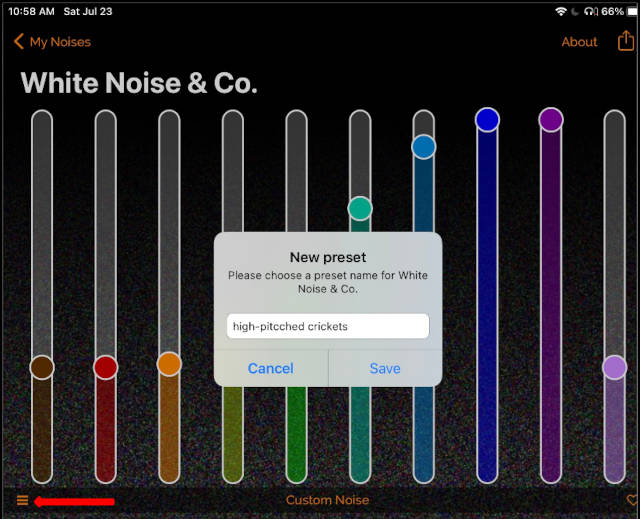Click the brown slider knob

[42, 368]
